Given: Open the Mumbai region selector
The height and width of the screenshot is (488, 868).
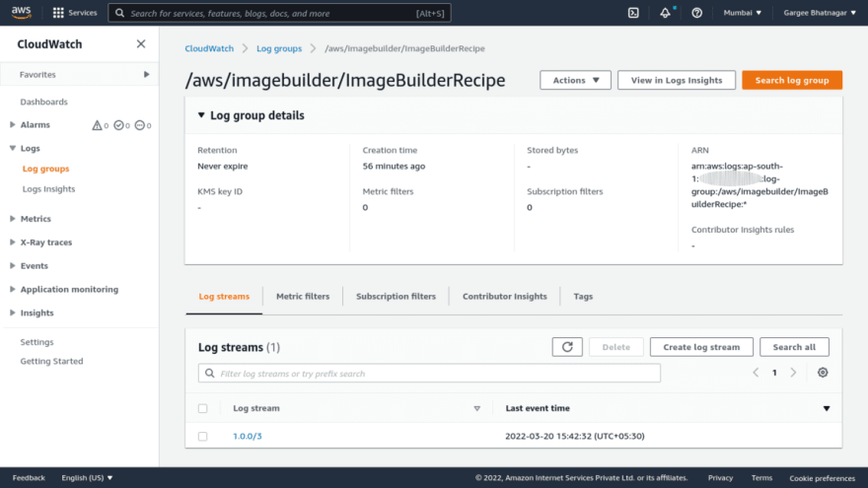Looking at the screenshot, I should (742, 13).
